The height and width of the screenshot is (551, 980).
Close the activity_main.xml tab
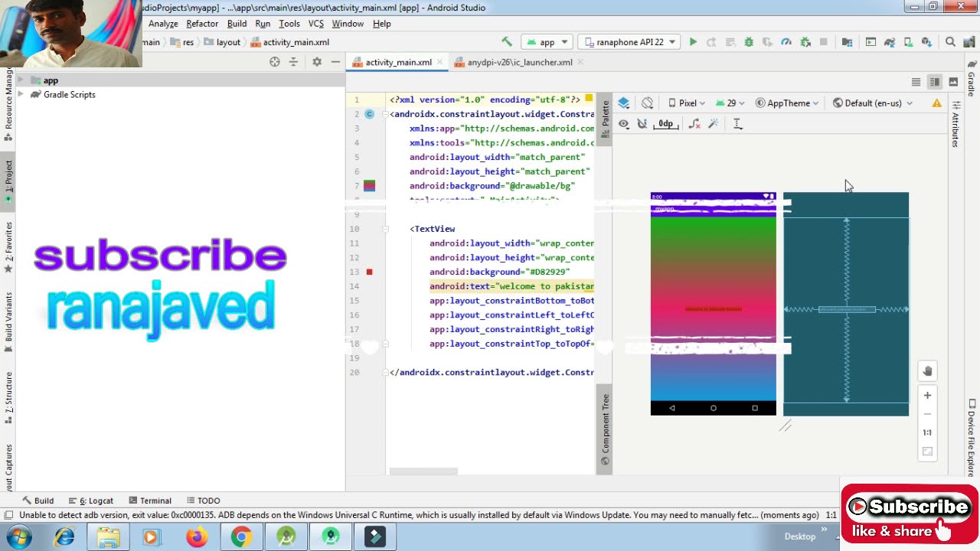[438, 62]
